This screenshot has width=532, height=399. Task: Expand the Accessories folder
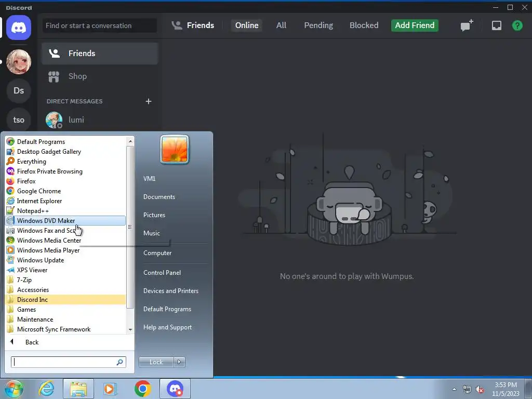coord(65,290)
